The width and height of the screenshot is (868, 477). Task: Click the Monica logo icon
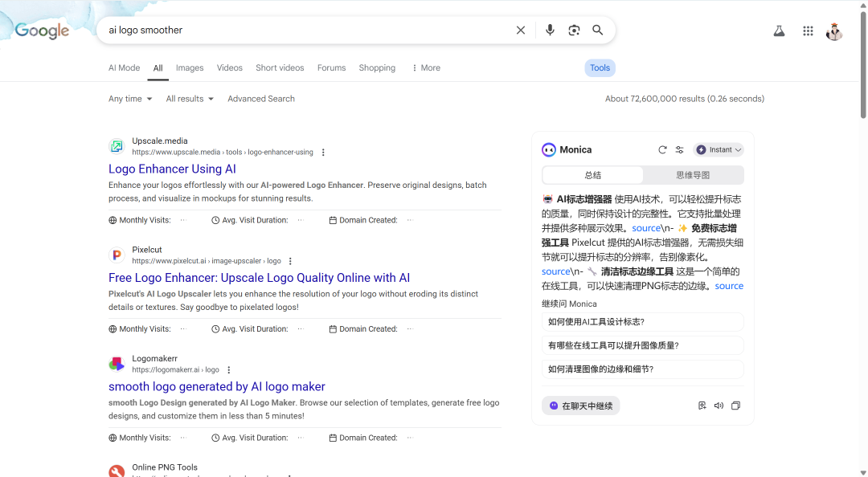click(549, 150)
